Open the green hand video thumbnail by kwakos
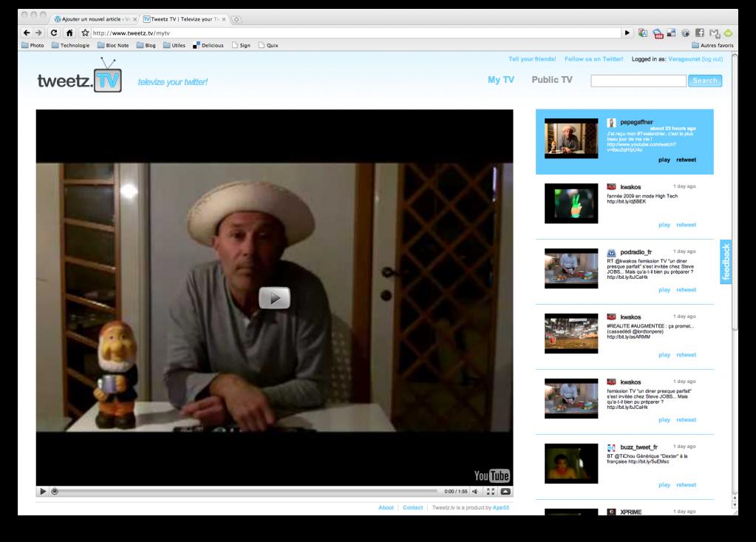Viewport: 756px width, 542px height. point(571,203)
